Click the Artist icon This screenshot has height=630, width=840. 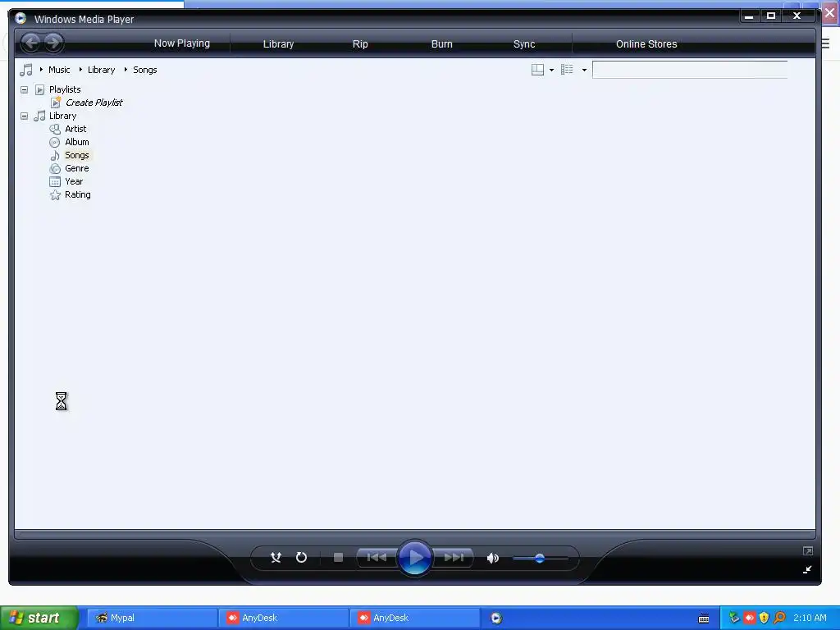click(55, 129)
